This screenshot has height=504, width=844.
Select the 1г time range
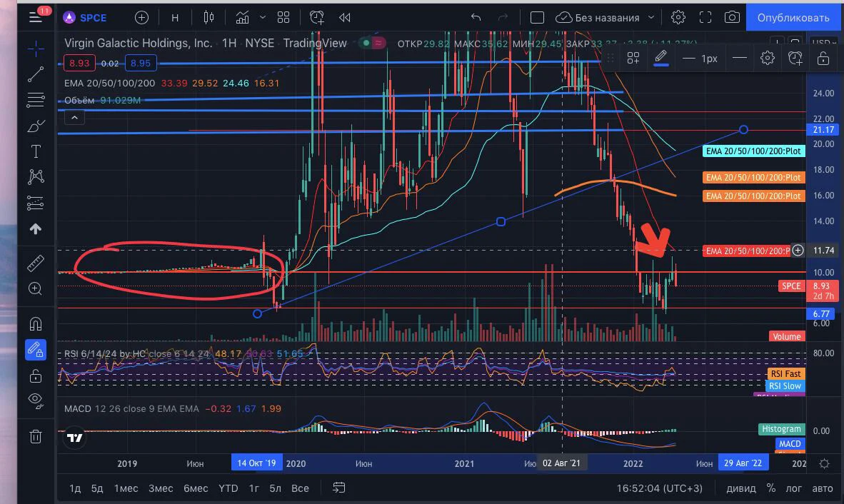tap(254, 488)
